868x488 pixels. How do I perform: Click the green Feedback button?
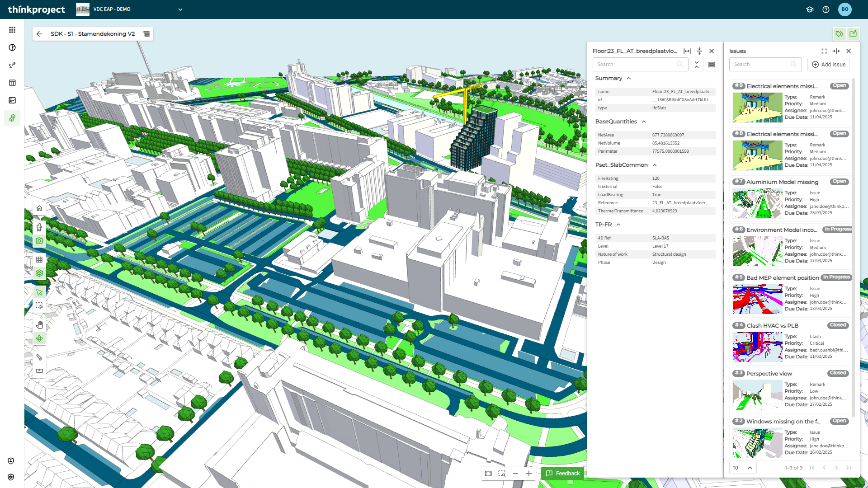pyautogui.click(x=563, y=474)
